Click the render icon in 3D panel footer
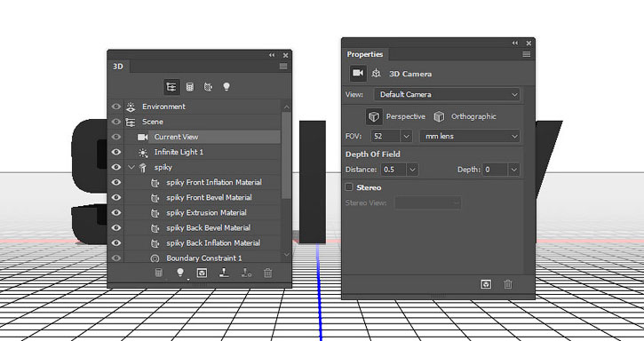This screenshot has height=341, width=644. (202, 273)
